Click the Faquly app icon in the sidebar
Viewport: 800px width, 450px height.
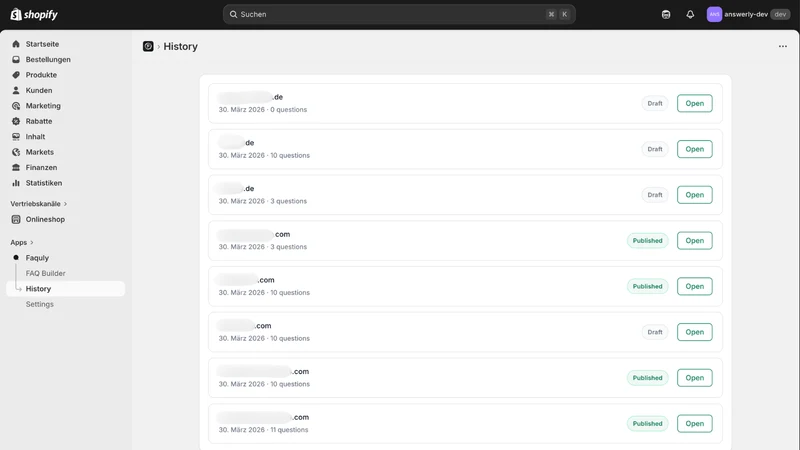coord(16,258)
